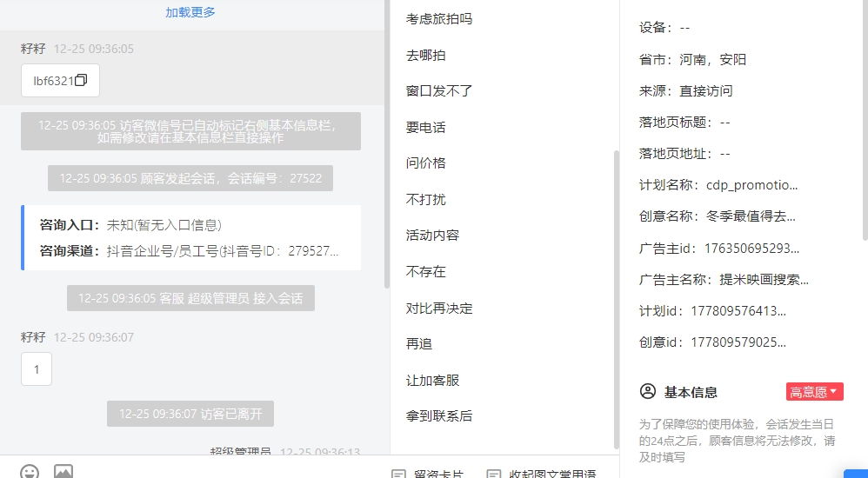
Task: Click the 会话编号 27522 system notice
Action: (190, 178)
